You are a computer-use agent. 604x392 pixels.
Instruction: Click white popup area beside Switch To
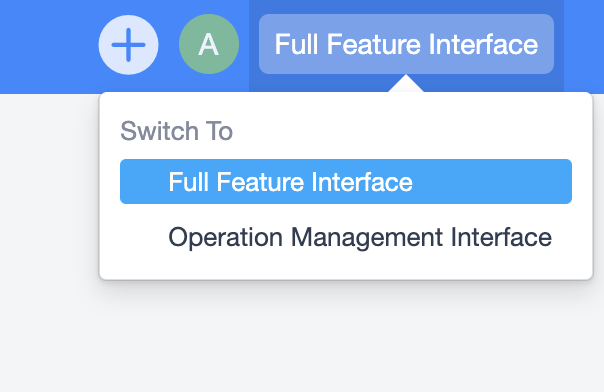[x=404, y=131]
